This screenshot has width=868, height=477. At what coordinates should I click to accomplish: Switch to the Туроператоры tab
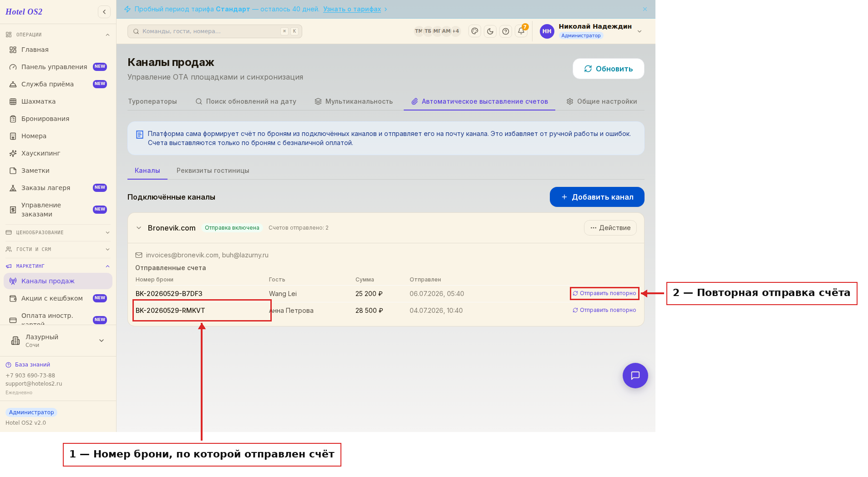pos(152,101)
